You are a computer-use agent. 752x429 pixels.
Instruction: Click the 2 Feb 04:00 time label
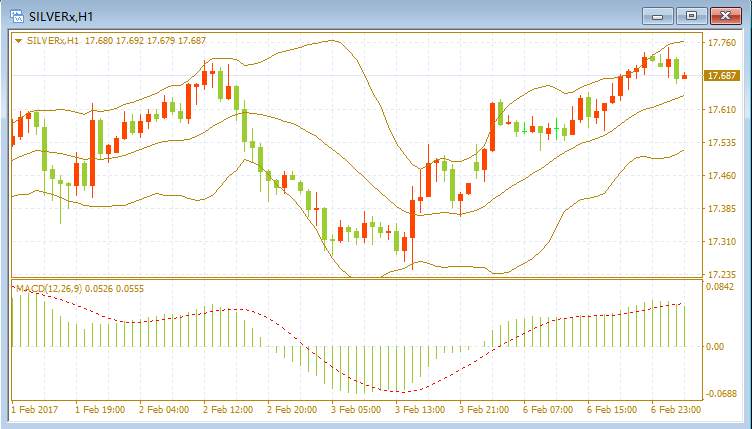pyautogui.click(x=164, y=410)
